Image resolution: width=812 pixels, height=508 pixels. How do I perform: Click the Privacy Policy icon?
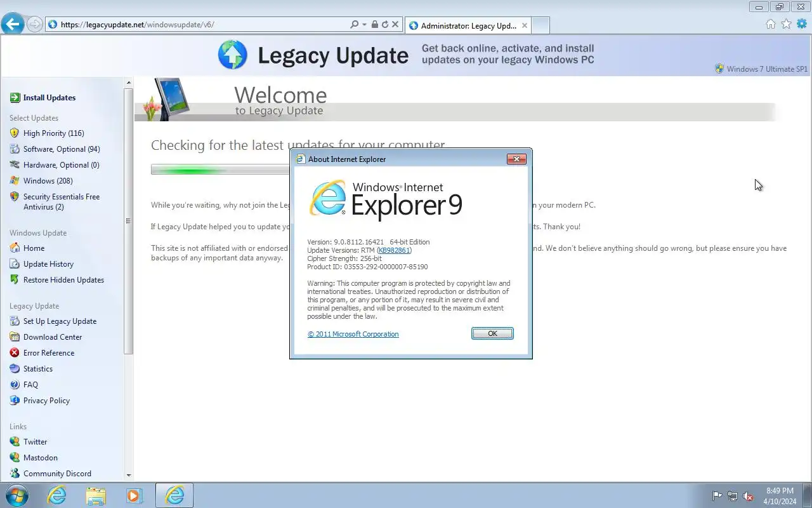[x=15, y=400]
